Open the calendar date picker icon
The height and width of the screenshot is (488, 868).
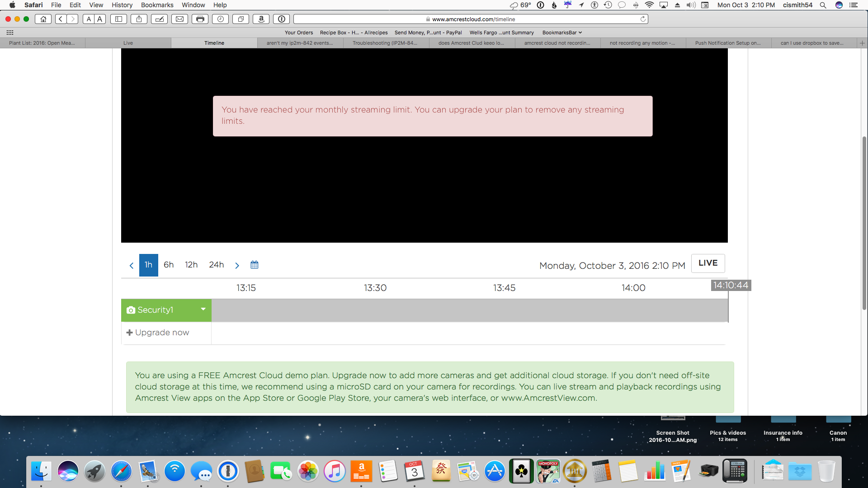(255, 265)
